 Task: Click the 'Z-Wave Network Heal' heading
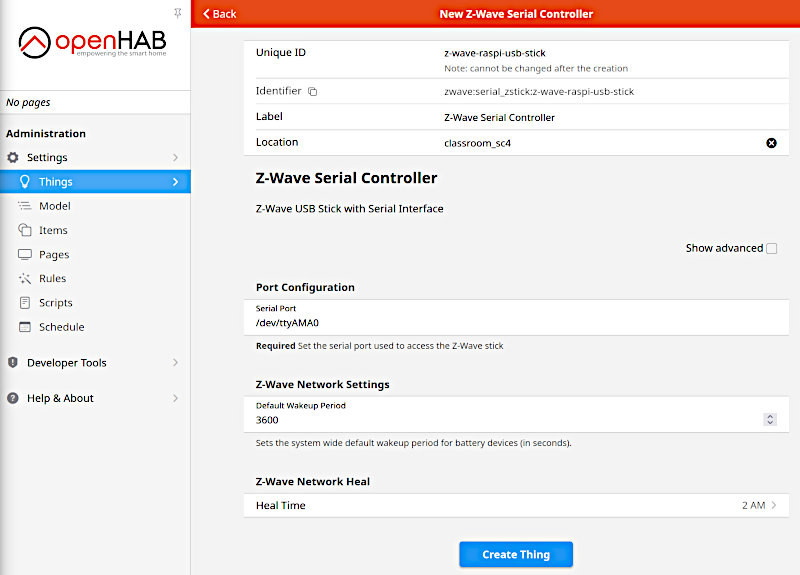click(313, 481)
